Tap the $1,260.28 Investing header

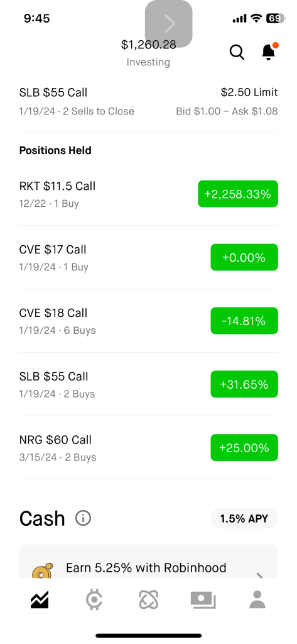coord(148,53)
